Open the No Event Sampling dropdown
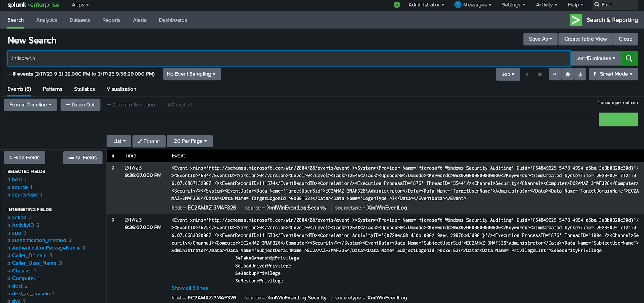This screenshot has height=303, width=644. pos(192,74)
